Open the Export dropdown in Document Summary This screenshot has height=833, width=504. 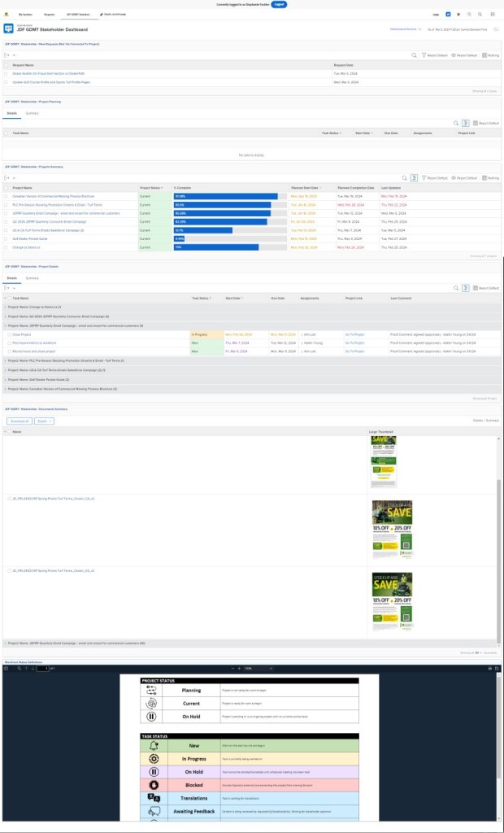45,421
